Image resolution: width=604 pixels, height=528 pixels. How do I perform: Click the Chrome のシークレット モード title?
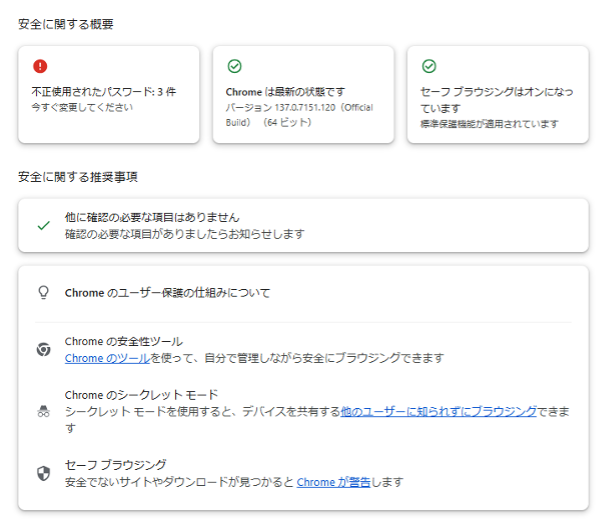pyautogui.click(x=141, y=395)
